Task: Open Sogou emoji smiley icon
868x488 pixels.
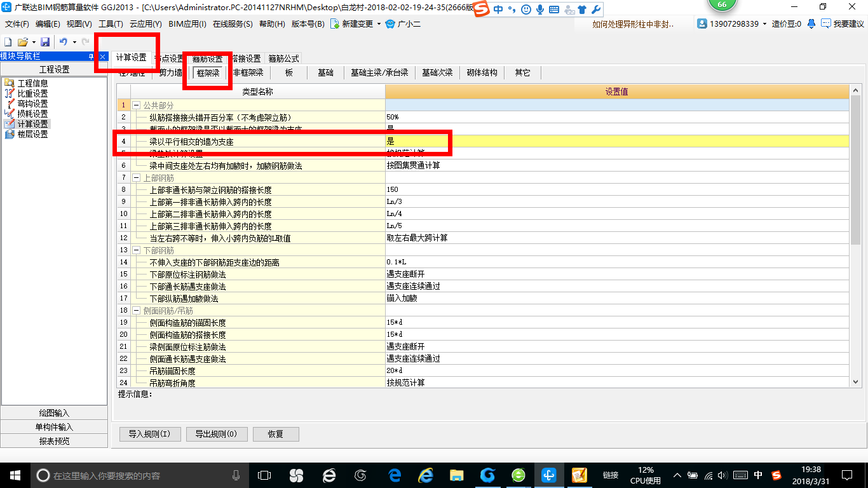Action: tap(526, 10)
